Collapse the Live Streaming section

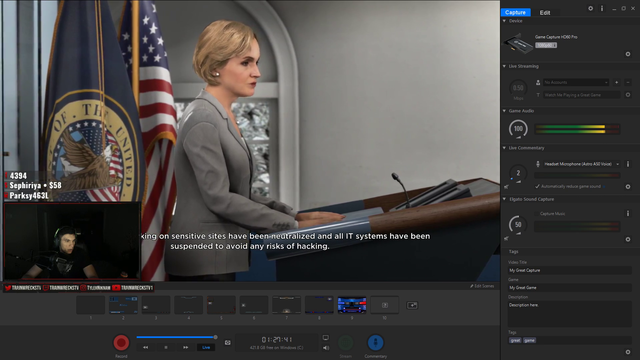504,66
